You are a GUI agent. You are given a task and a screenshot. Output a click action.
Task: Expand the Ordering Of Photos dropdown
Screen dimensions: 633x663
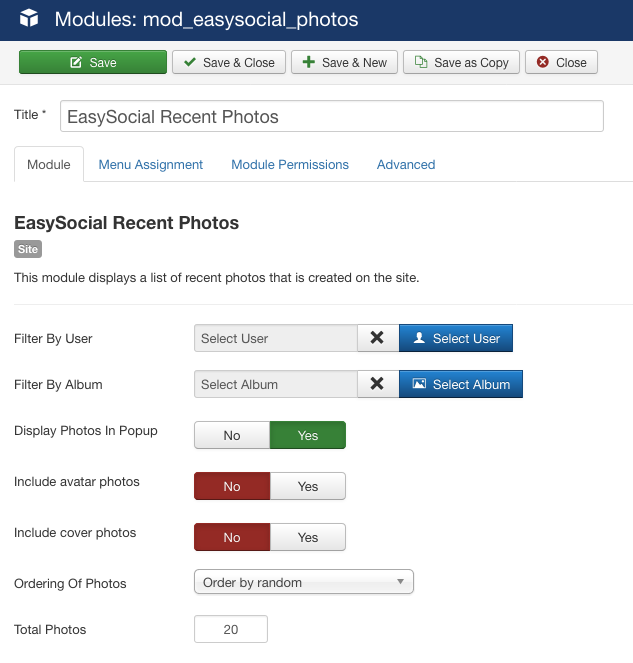pos(304,582)
